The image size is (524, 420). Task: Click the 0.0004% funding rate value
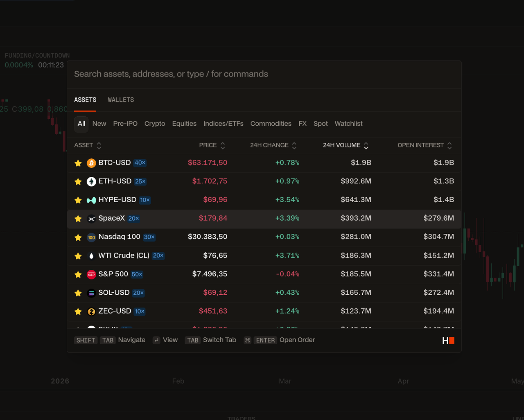point(19,65)
